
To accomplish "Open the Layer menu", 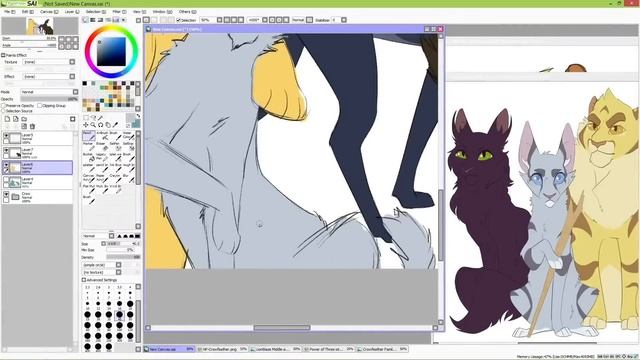I will pos(72,12).
